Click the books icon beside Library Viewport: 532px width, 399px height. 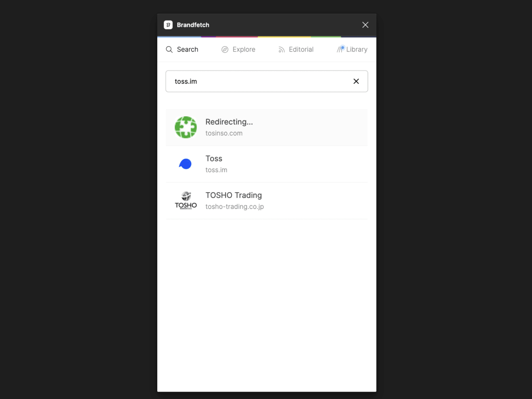pos(341,49)
